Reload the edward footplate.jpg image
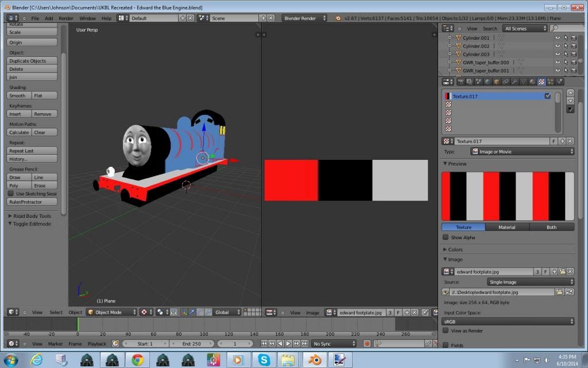 pyautogui.click(x=569, y=292)
